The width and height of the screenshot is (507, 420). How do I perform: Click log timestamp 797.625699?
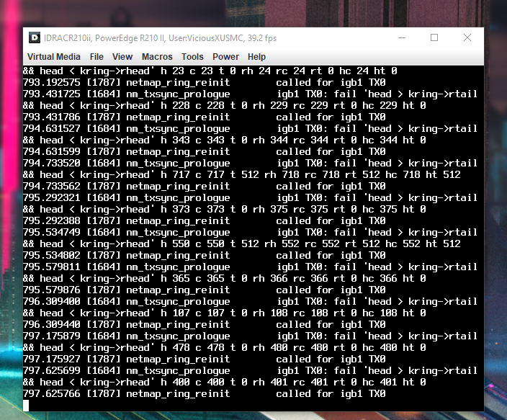coord(51,371)
